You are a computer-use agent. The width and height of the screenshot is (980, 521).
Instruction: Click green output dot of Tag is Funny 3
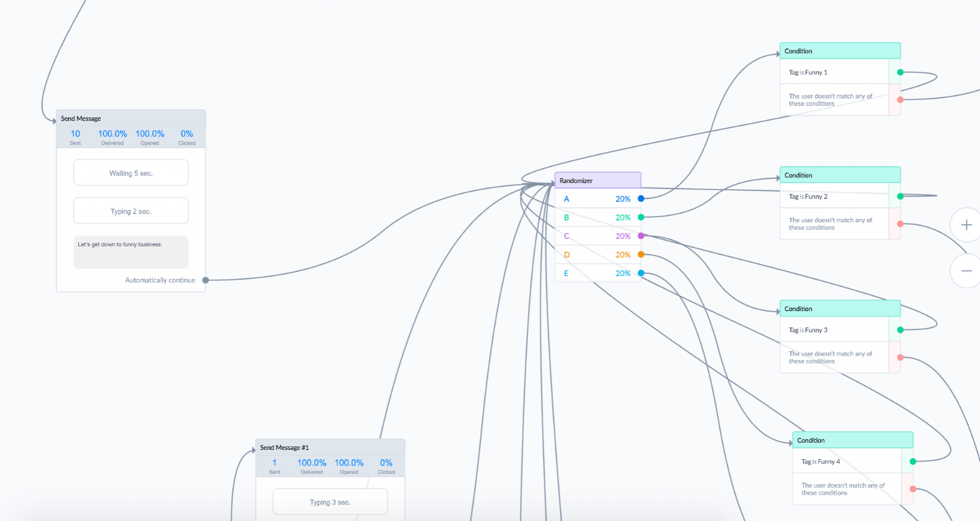click(900, 330)
